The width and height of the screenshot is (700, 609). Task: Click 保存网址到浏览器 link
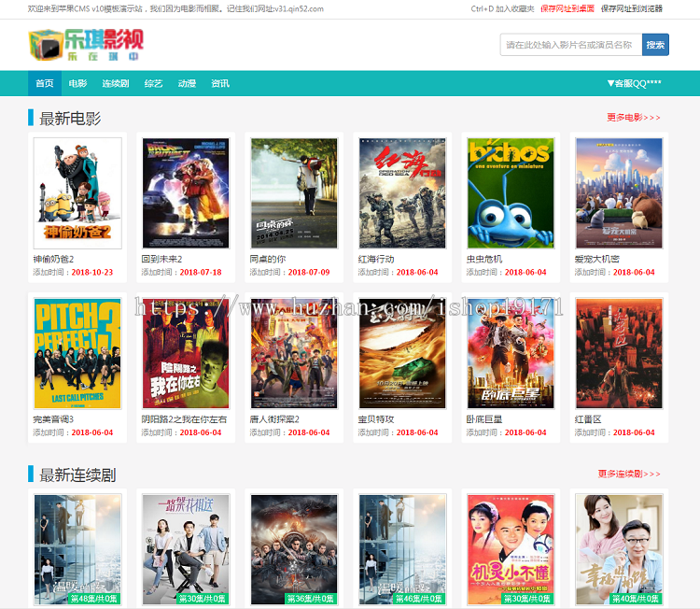631,8
